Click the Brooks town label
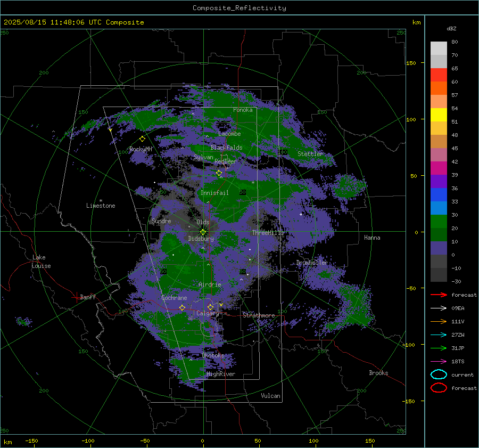 point(378,373)
